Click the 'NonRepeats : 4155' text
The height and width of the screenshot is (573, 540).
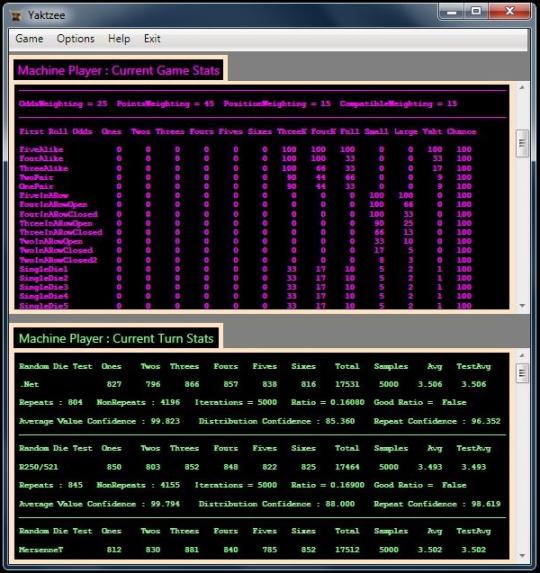click(x=138, y=485)
